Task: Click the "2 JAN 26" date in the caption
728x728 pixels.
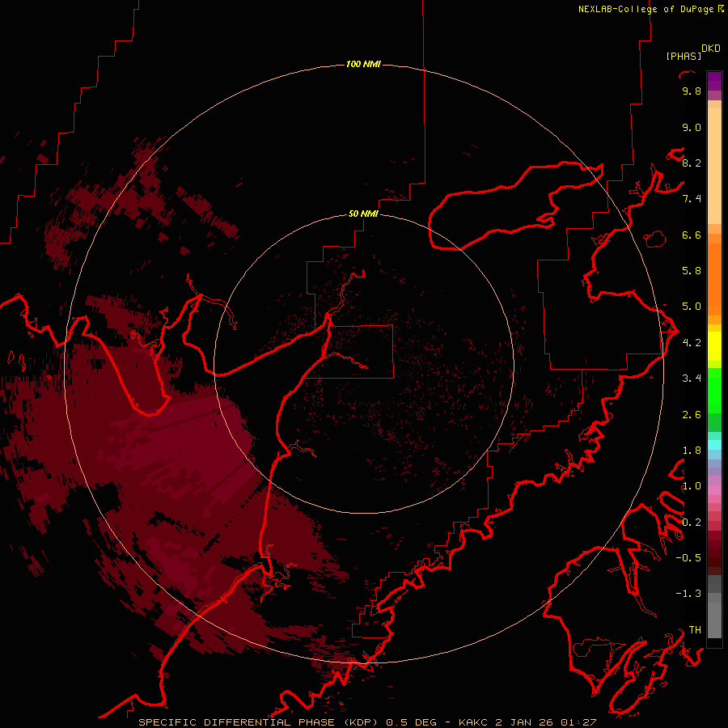Action: [524, 722]
